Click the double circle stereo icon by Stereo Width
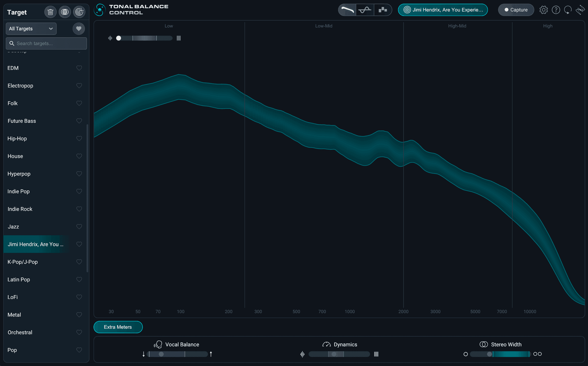 pos(538,354)
